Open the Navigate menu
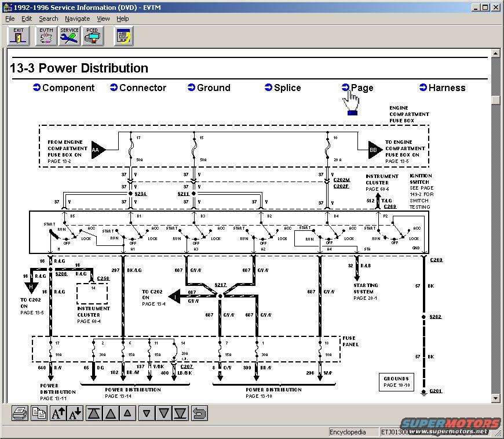 [x=77, y=19]
